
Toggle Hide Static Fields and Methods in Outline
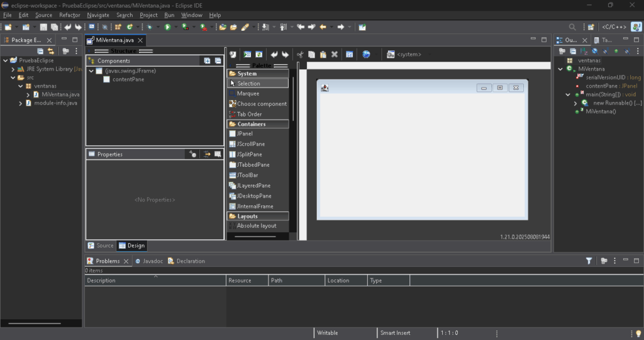[605, 51]
